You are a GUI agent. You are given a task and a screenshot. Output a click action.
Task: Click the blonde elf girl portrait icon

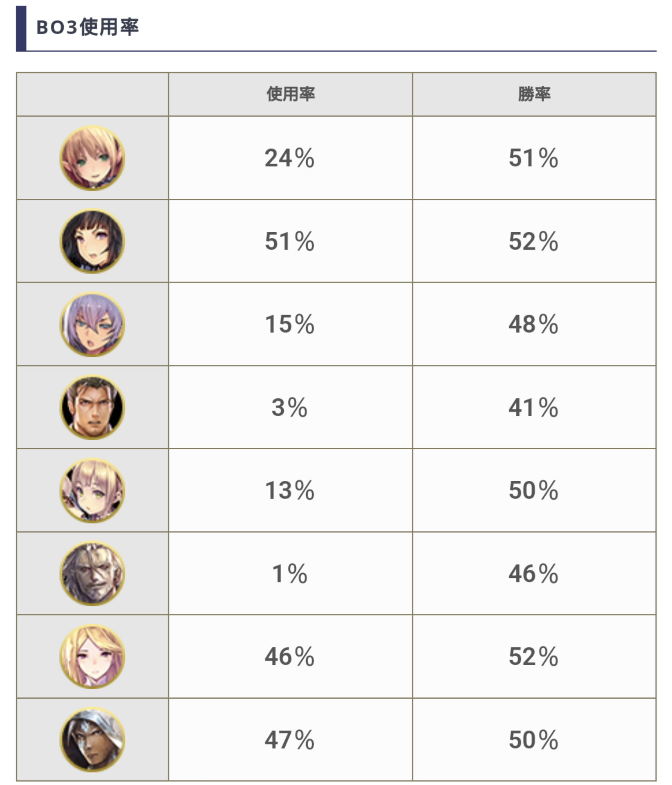(92, 158)
